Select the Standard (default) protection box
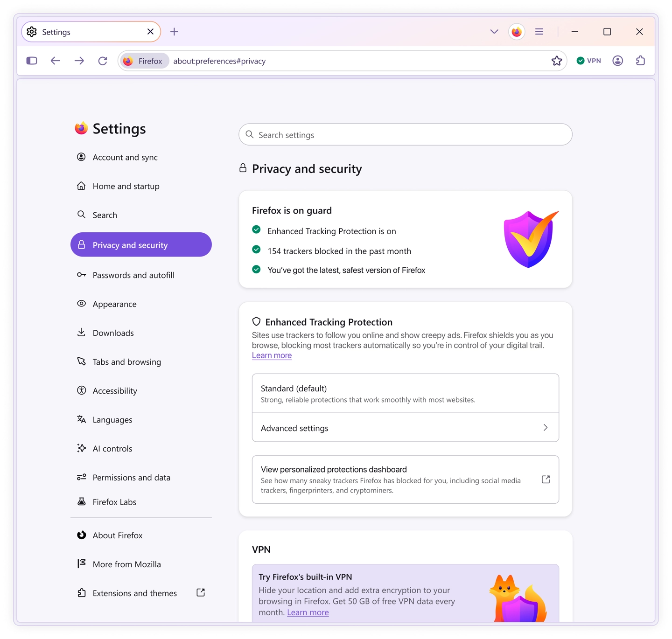The image size is (672, 639). [406, 393]
